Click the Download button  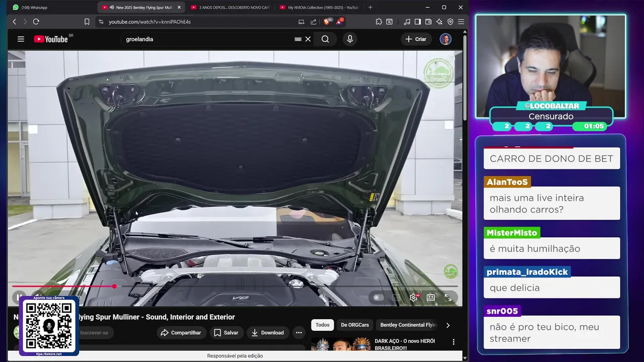268,333
